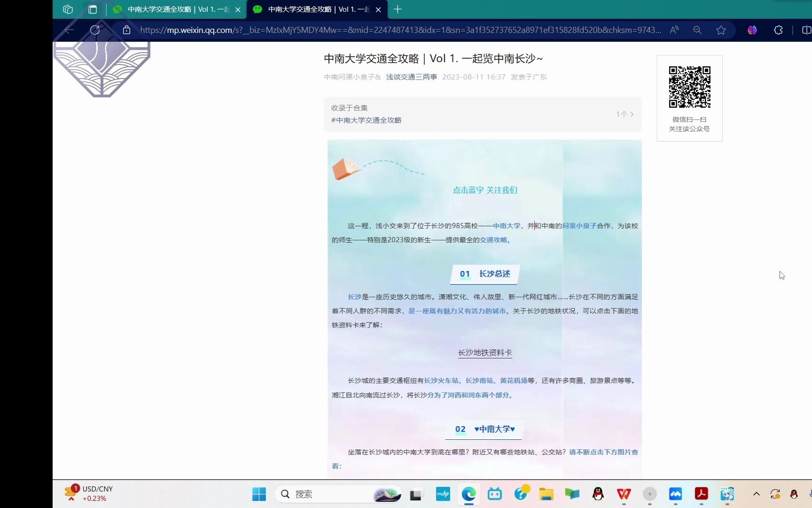Click 点击蓝字 关注我们 heading text

coord(485,190)
